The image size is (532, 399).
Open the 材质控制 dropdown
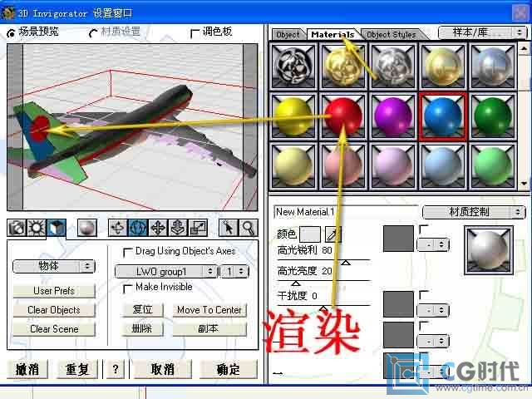474,213
